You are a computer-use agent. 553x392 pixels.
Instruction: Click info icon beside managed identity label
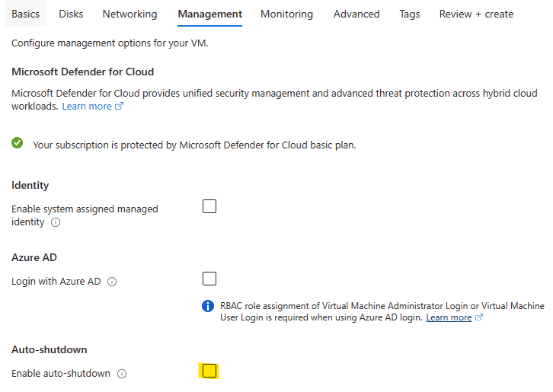(56, 222)
